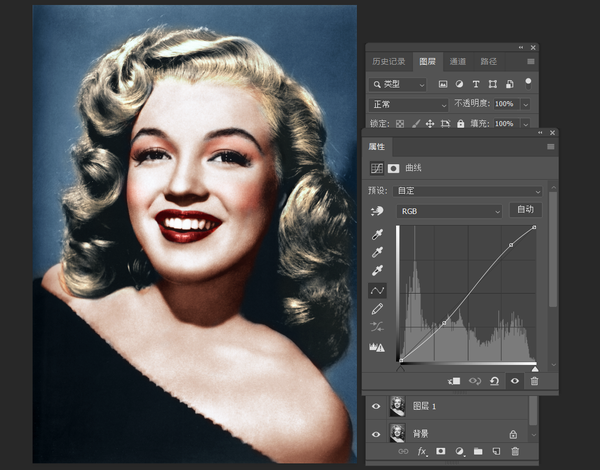Filter layers by shape layers icon
This screenshot has height=470, width=600.
click(x=492, y=85)
